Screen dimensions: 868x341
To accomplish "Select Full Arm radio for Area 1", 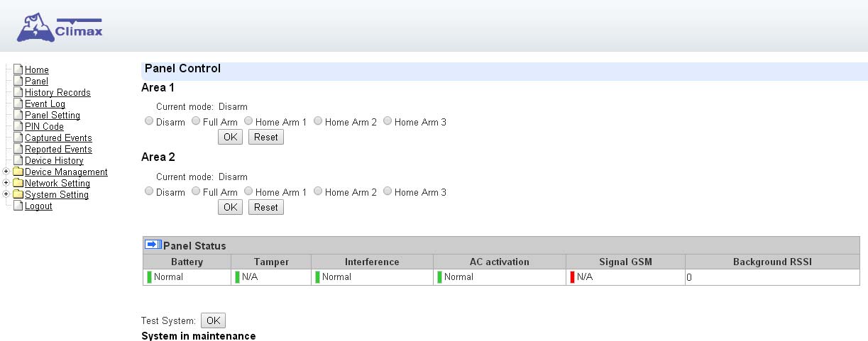I will (x=196, y=121).
